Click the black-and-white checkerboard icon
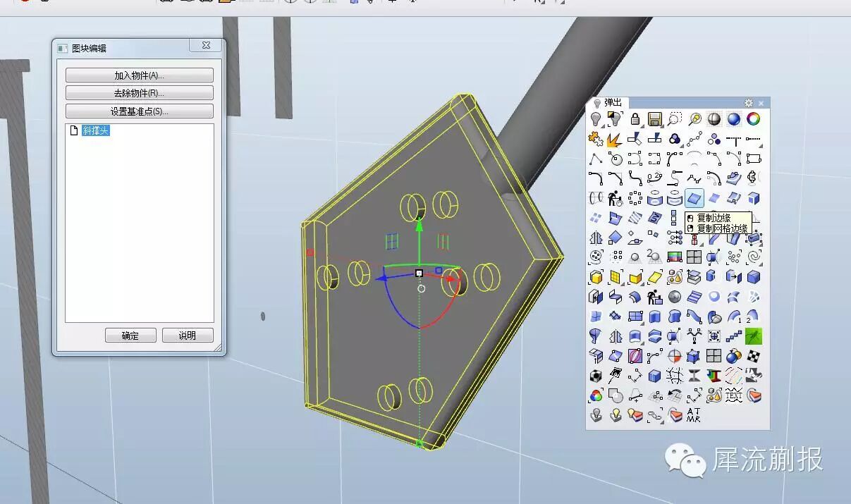851x504 pixels. pos(753,355)
